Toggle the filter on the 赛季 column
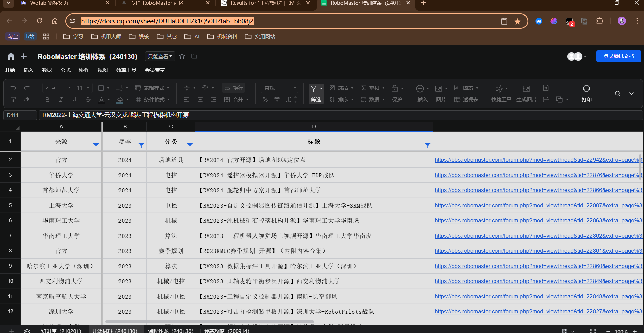Viewport: 644px width, 333px height. [x=141, y=145]
